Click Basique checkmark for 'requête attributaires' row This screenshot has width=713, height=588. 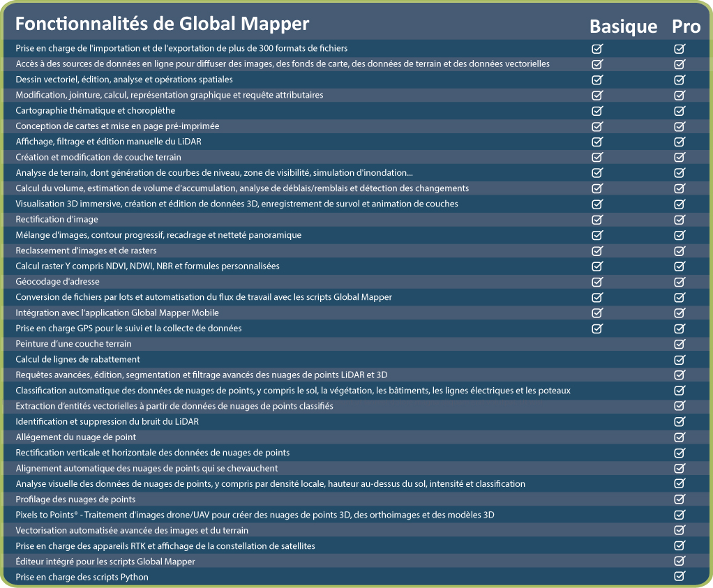point(597,95)
